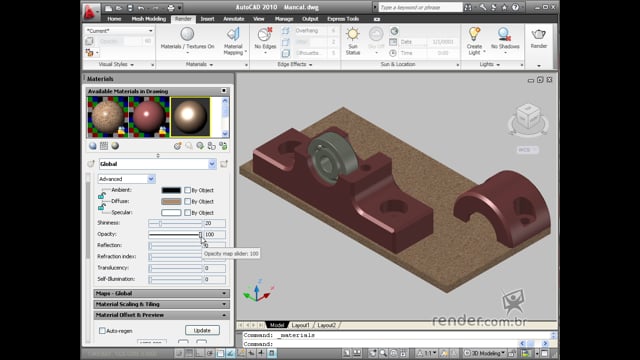The height and width of the screenshot is (360, 640).
Task: Click the magnifier zoom icon in status bar
Action: (383, 353)
